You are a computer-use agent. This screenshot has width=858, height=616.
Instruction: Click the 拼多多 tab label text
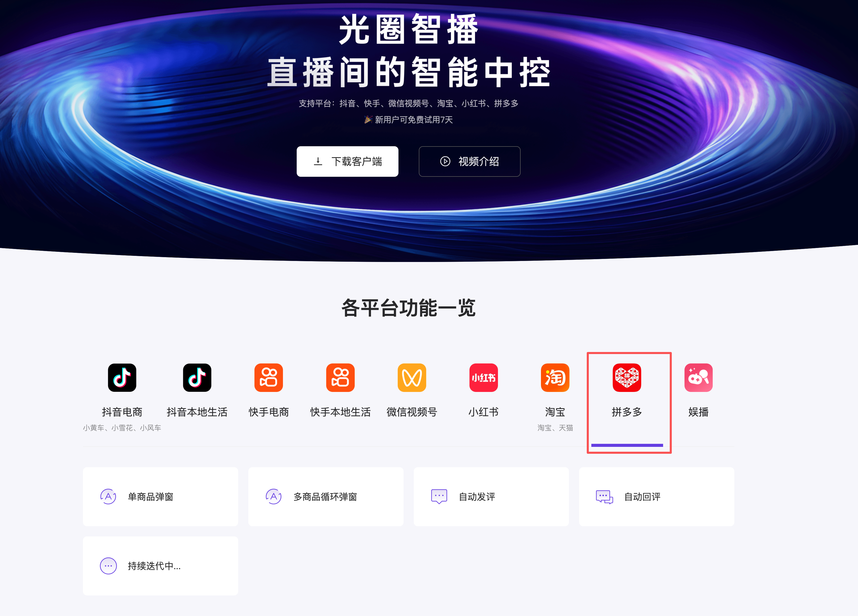[x=627, y=412]
